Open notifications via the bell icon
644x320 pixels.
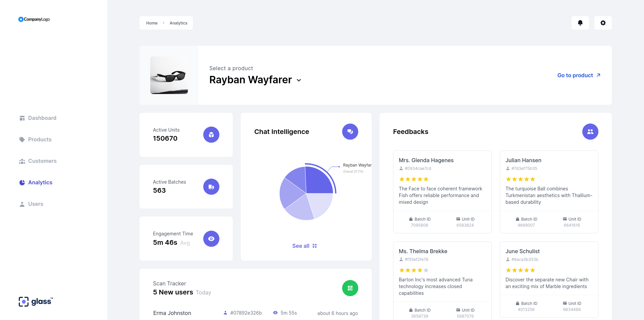580,22
